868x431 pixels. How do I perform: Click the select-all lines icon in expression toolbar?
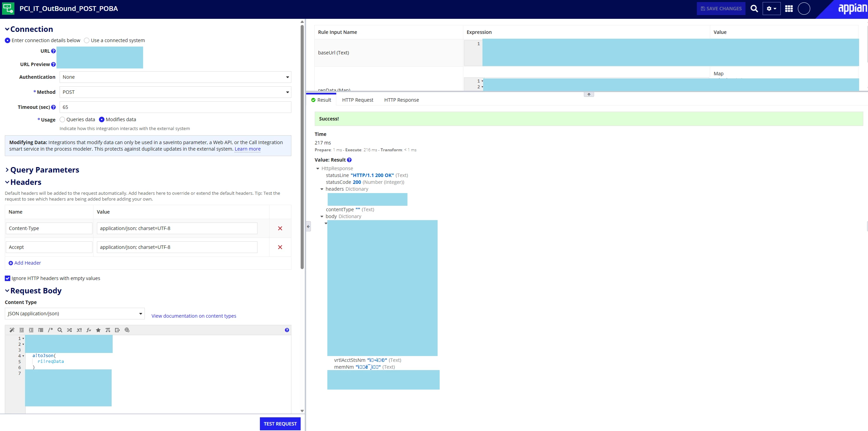[x=41, y=330]
